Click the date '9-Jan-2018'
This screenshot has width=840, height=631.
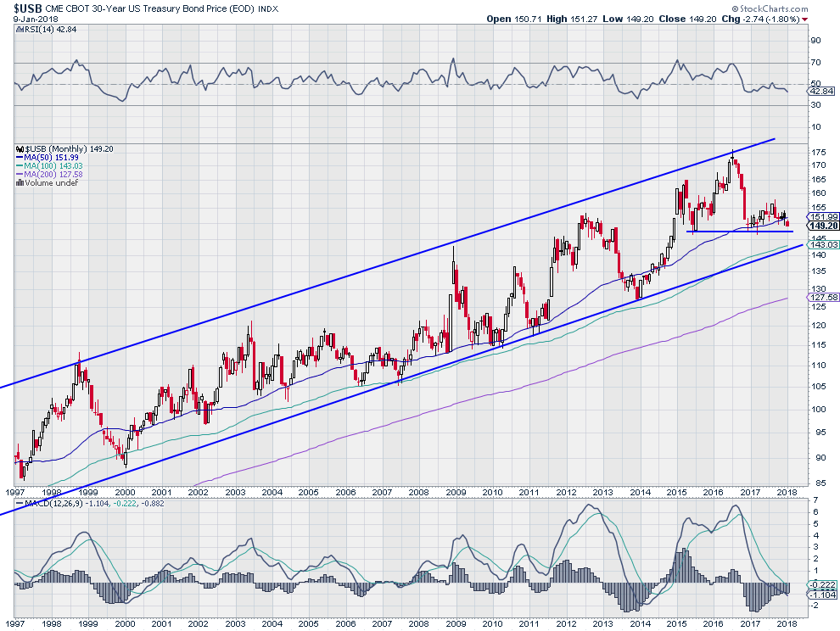tap(36, 19)
